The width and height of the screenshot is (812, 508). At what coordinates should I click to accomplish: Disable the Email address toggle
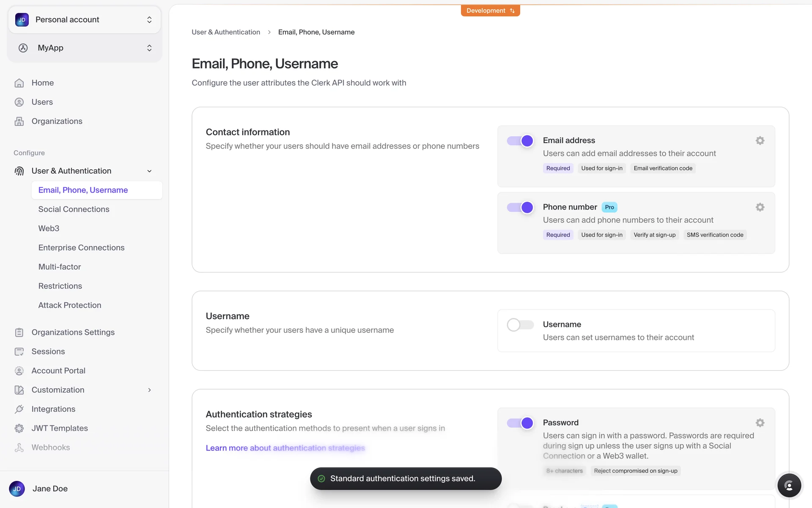pos(521,141)
